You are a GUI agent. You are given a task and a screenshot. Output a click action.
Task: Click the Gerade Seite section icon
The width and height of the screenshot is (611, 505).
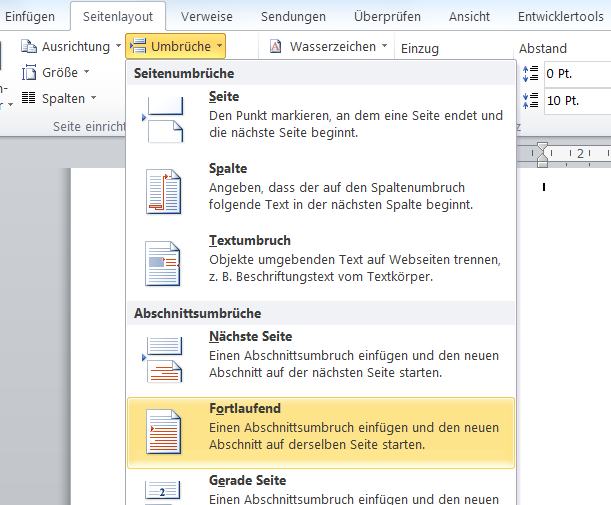pos(162,492)
